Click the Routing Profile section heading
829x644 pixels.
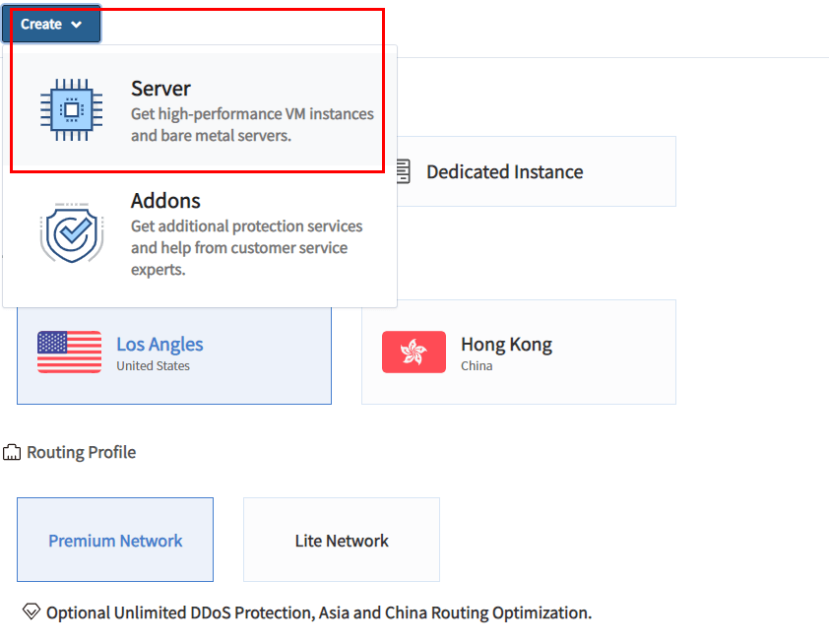pyautogui.click(x=82, y=453)
